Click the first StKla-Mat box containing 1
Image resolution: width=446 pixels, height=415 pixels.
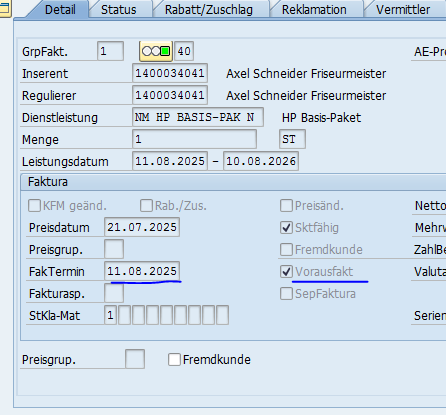click(110, 315)
